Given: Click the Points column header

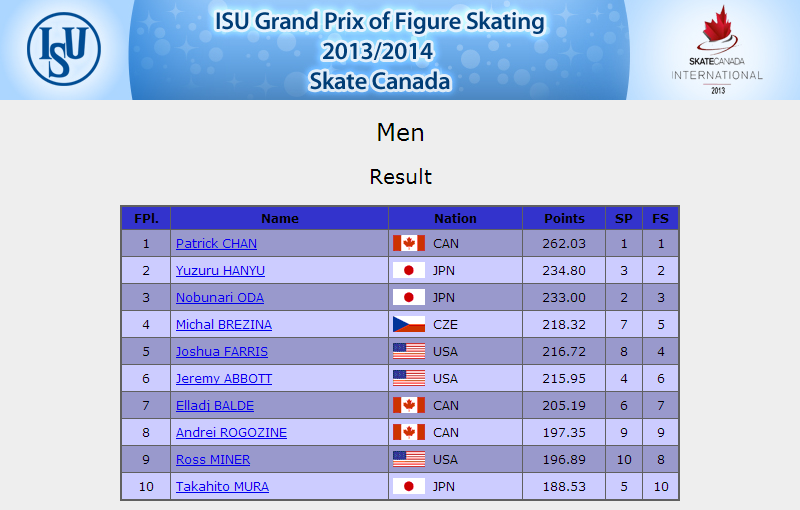Looking at the screenshot, I should 564,218.
